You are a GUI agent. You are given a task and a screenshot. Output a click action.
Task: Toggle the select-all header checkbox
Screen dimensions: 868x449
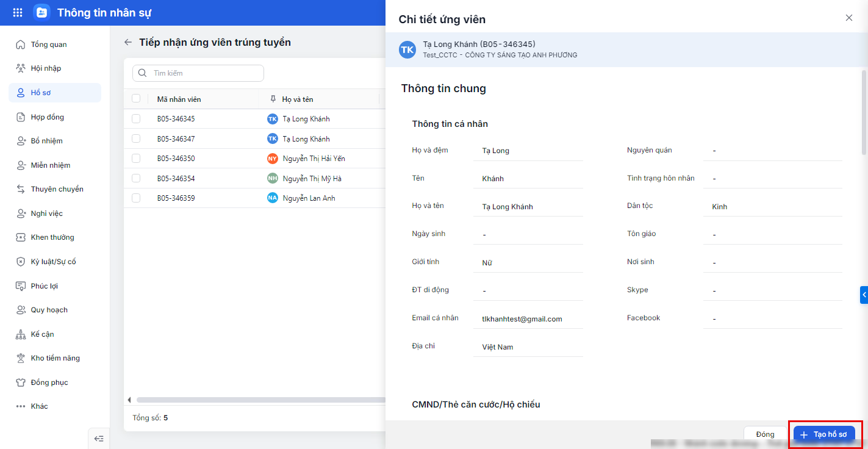coord(136,99)
